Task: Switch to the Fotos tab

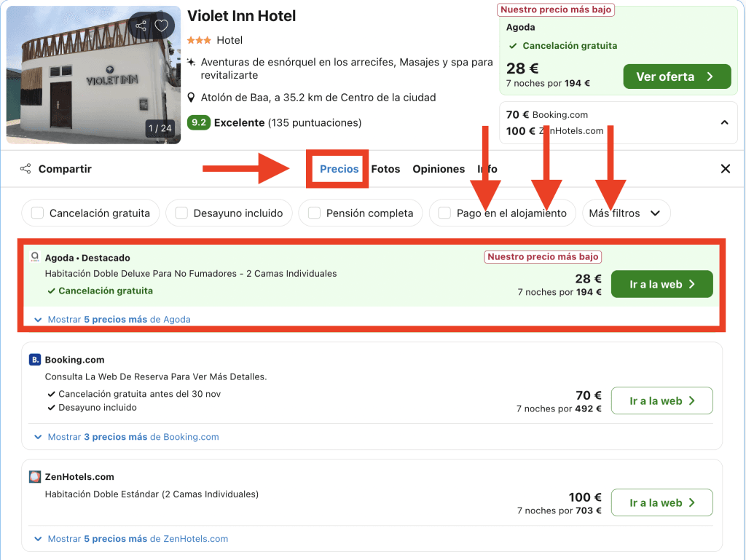Action: [385, 169]
